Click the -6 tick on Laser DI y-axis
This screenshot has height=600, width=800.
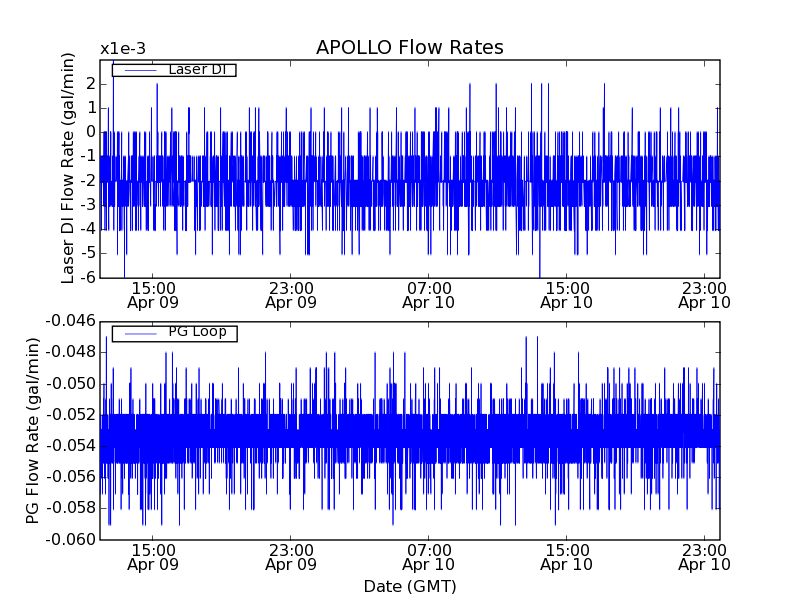[x=87, y=277]
